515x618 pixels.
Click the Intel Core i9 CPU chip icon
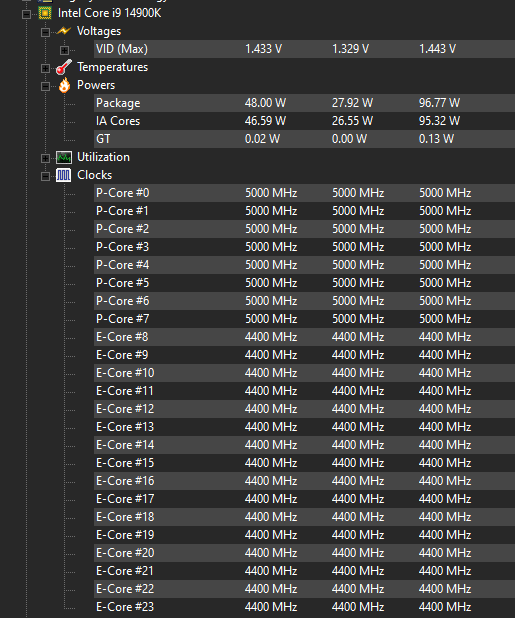[x=45, y=13]
